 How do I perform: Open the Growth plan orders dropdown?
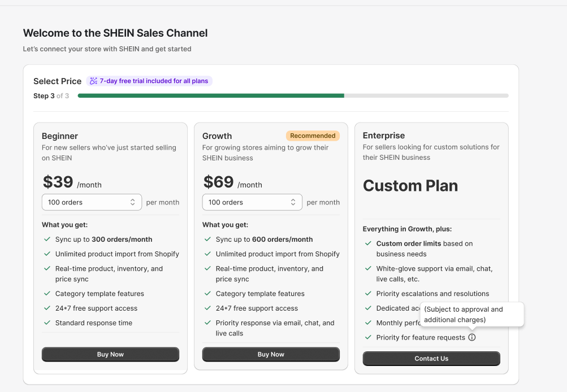point(252,202)
